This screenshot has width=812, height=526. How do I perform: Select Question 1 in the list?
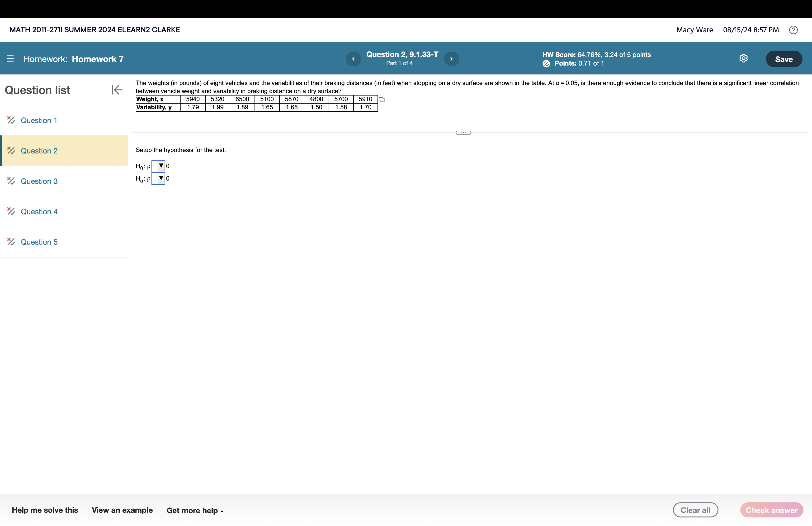pos(38,120)
